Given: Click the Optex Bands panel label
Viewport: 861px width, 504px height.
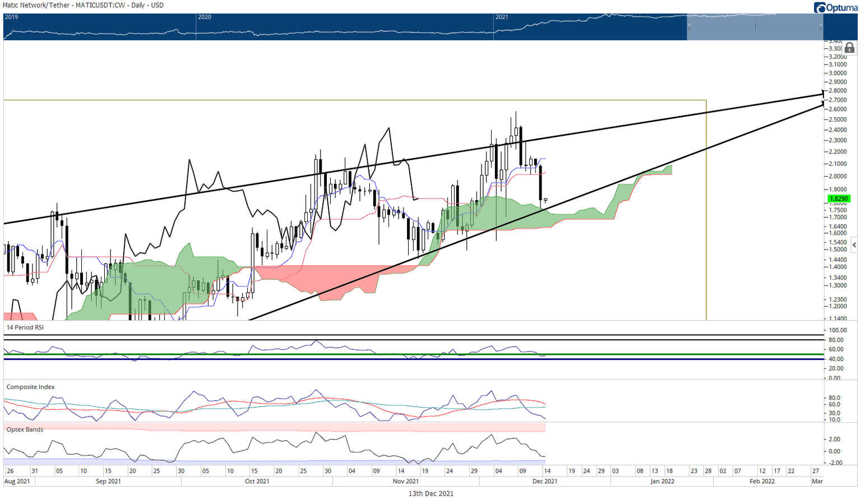Looking at the screenshot, I should tap(25, 429).
